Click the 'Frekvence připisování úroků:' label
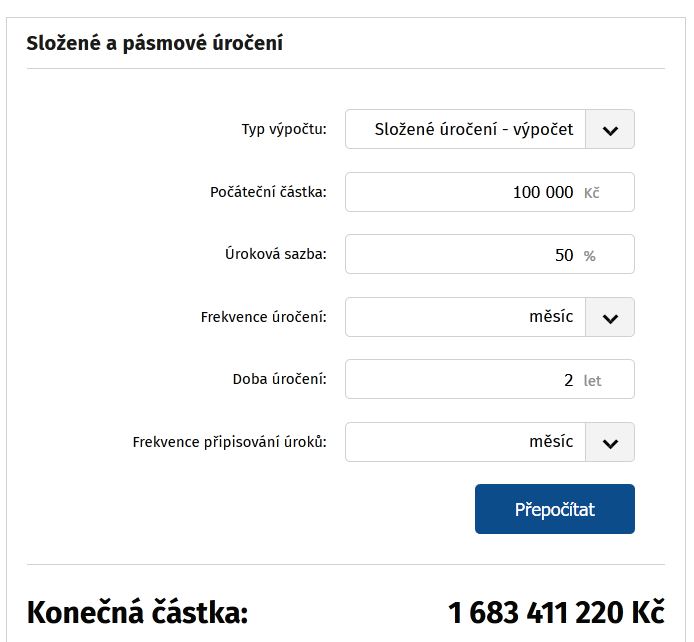The width and height of the screenshot is (694, 642). (x=229, y=442)
